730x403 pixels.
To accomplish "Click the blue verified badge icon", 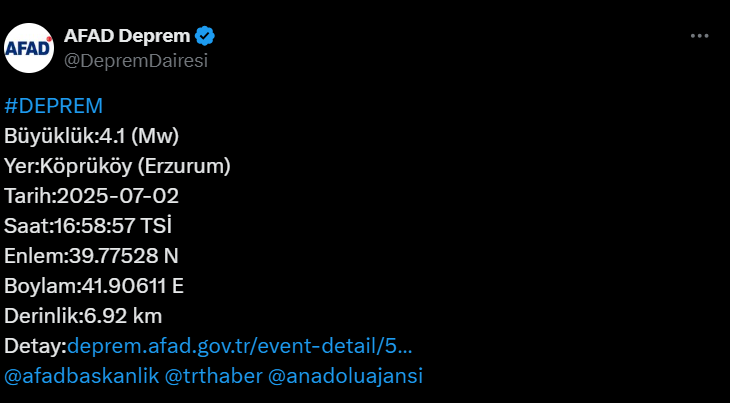I will (x=205, y=36).
